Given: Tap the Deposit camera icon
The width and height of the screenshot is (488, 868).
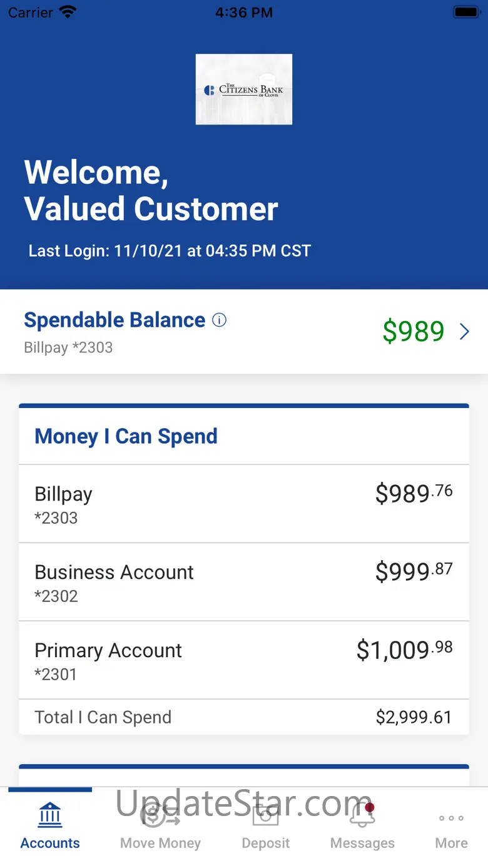Looking at the screenshot, I should (266, 815).
